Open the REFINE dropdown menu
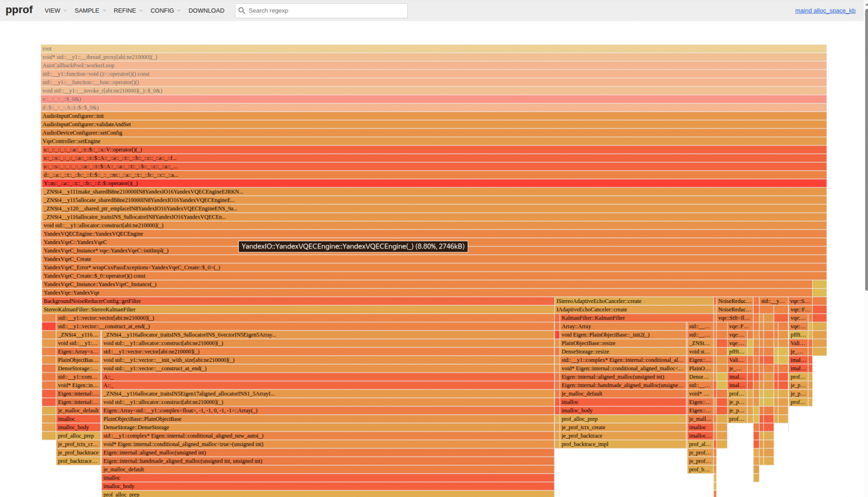This screenshot has height=497, width=868. pos(127,11)
